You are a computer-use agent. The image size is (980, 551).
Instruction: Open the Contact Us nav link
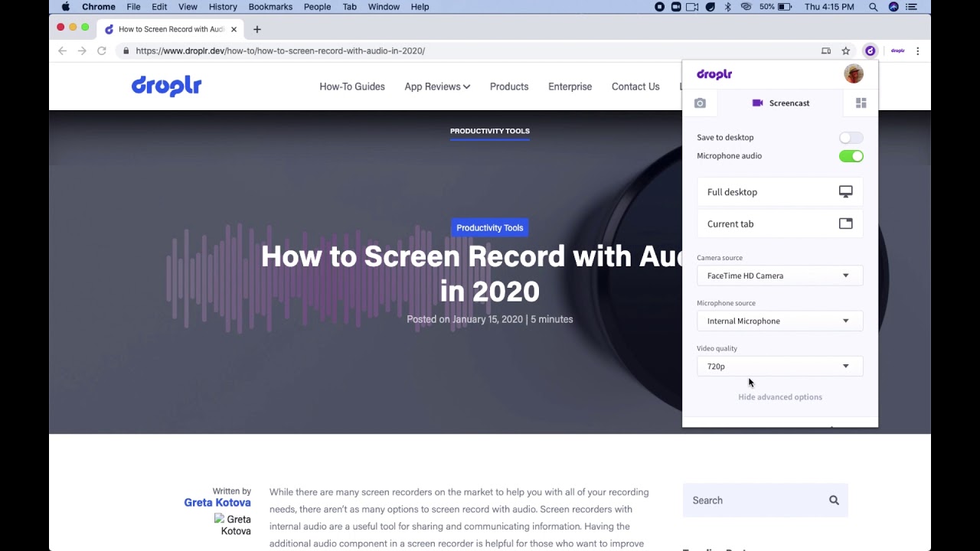pos(635,86)
